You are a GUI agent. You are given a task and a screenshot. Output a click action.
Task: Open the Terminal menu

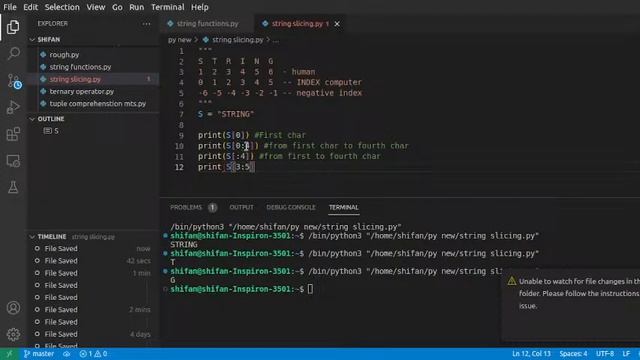[167, 7]
